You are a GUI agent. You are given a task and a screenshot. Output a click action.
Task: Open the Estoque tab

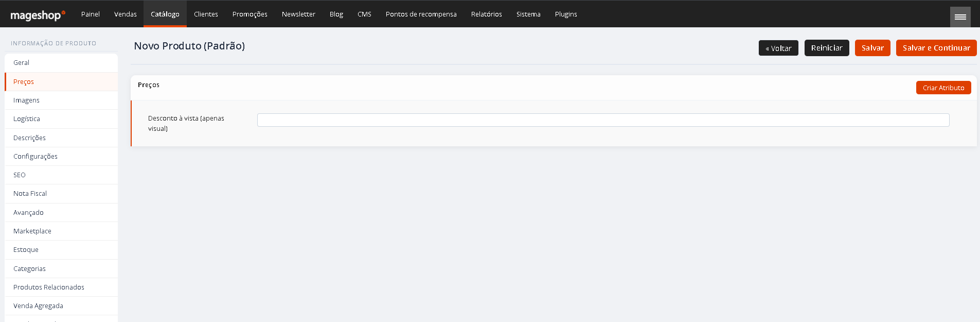(61, 250)
